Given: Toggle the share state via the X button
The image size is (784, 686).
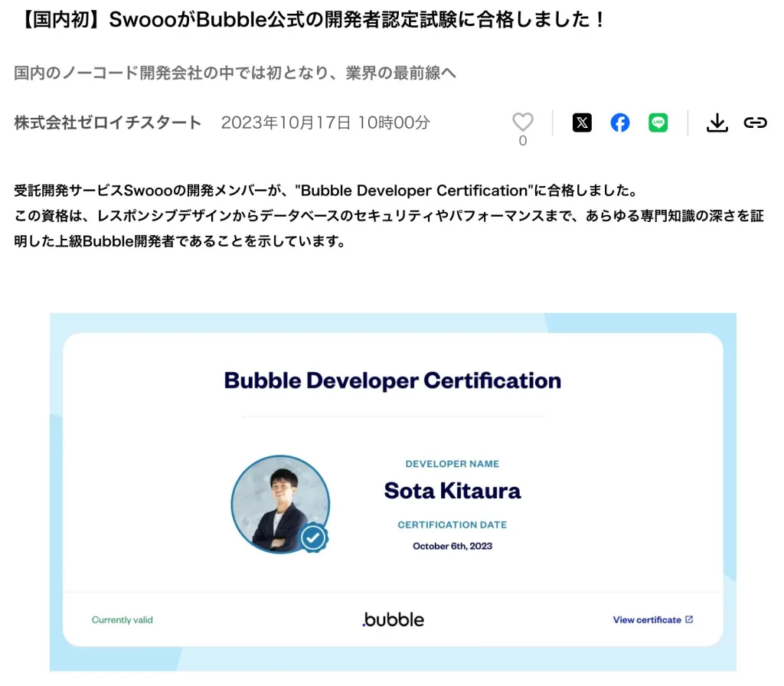Looking at the screenshot, I should coord(582,122).
